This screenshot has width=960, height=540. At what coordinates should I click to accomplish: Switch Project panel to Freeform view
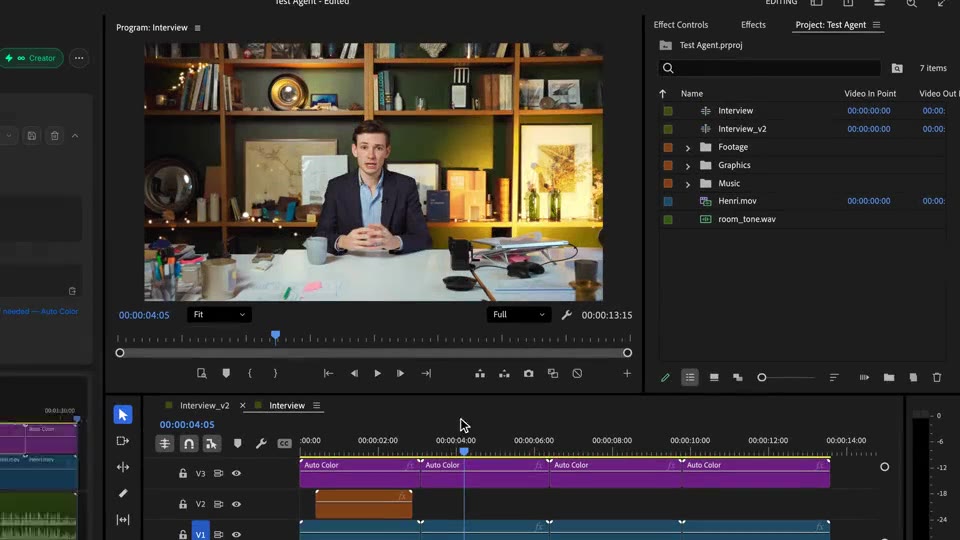click(x=738, y=378)
